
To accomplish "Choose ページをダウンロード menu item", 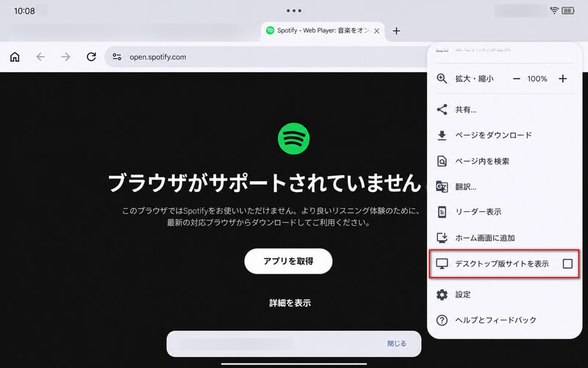I will [x=505, y=135].
